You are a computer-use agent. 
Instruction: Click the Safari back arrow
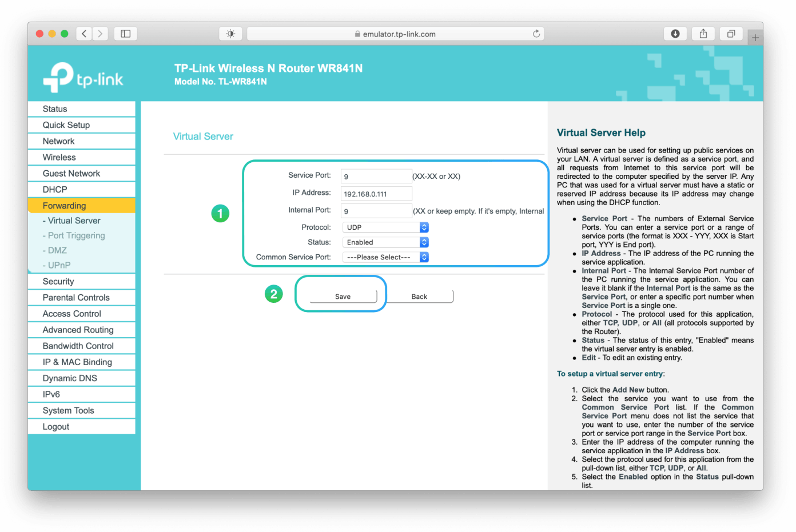pos(84,34)
